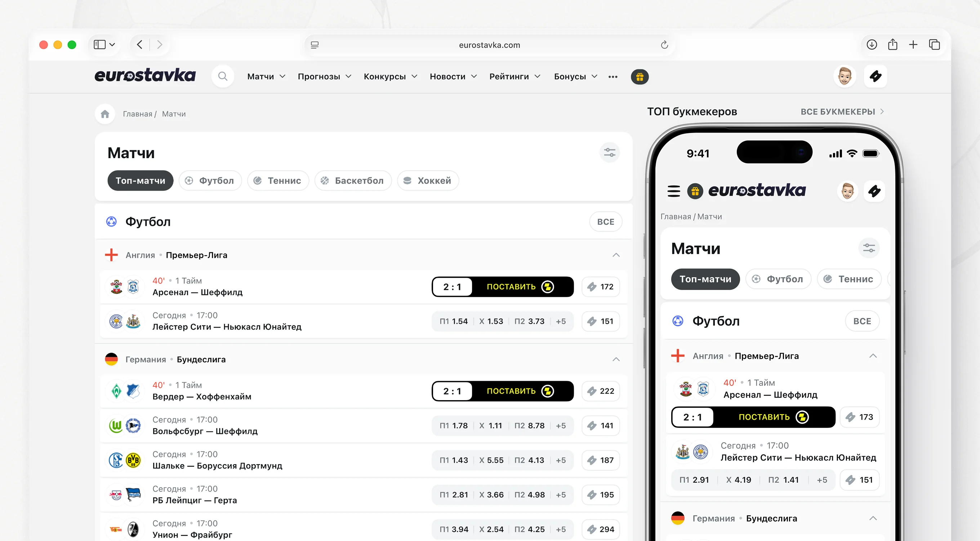Viewport: 980px width, 541px height.
Task: Open the user avatar in desktop header
Action: pyautogui.click(x=845, y=76)
